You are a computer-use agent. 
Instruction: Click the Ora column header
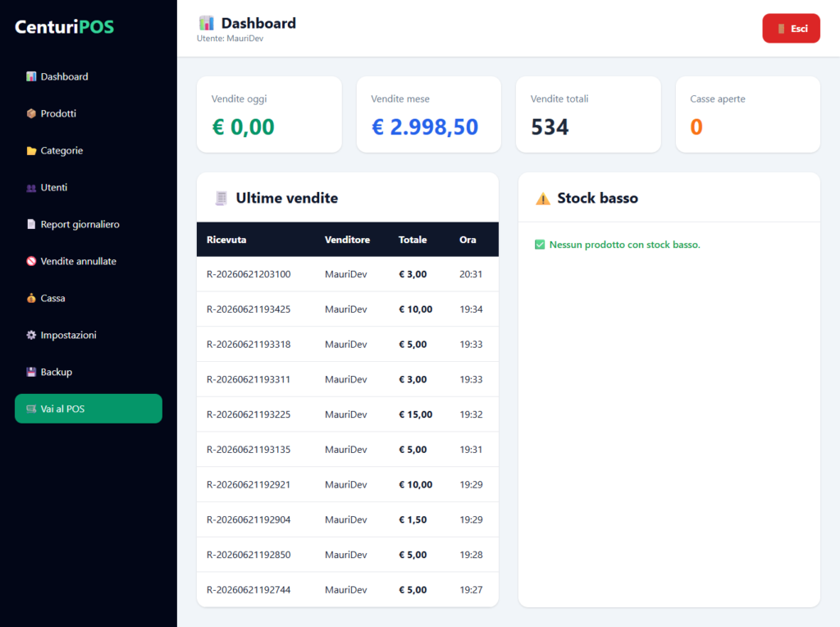[x=468, y=240]
